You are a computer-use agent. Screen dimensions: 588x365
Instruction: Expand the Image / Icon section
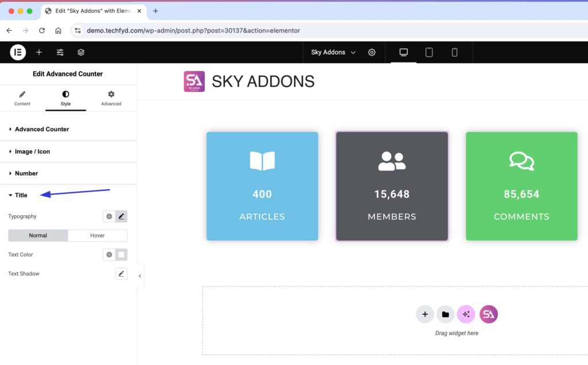pyautogui.click(x=68, y=152)
